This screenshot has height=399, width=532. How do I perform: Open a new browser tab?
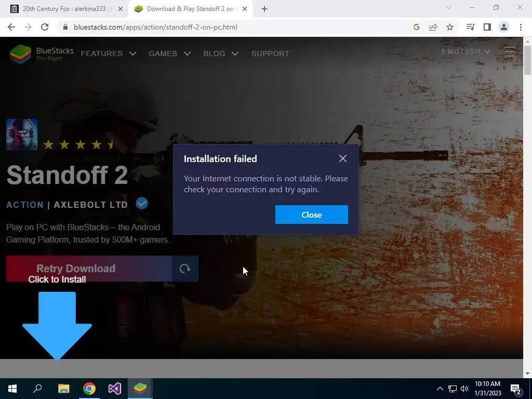tap(264, 9)
